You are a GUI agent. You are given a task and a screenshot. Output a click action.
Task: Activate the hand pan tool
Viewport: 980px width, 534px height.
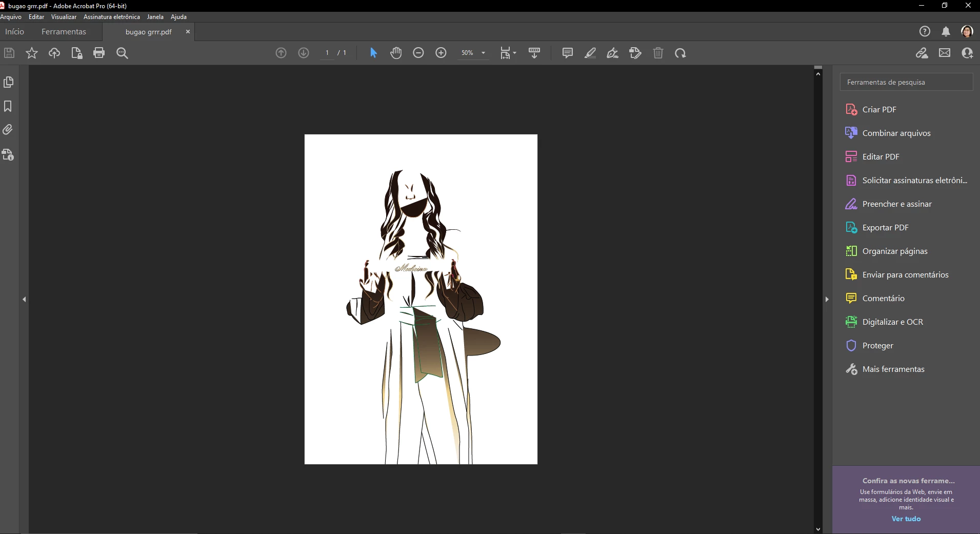pos(396,53)
